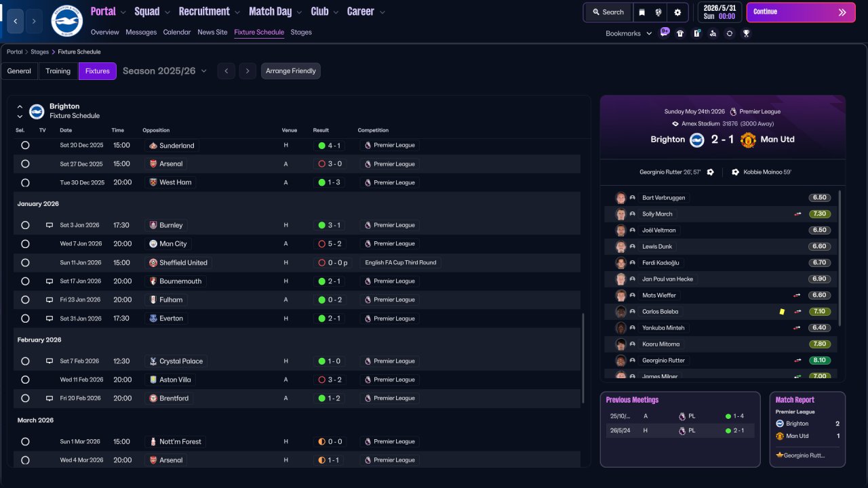This screenshot has height=488, width=868.
Task: Click the shirt icon in the bookmarks bar
Action: click(x=680, y=33)
